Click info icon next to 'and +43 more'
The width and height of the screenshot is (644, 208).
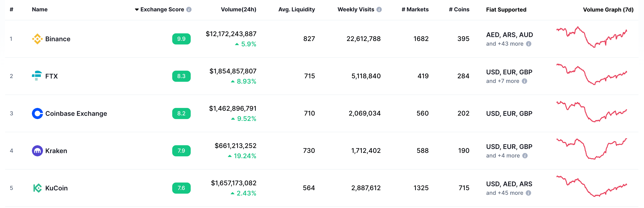[528, 44]
